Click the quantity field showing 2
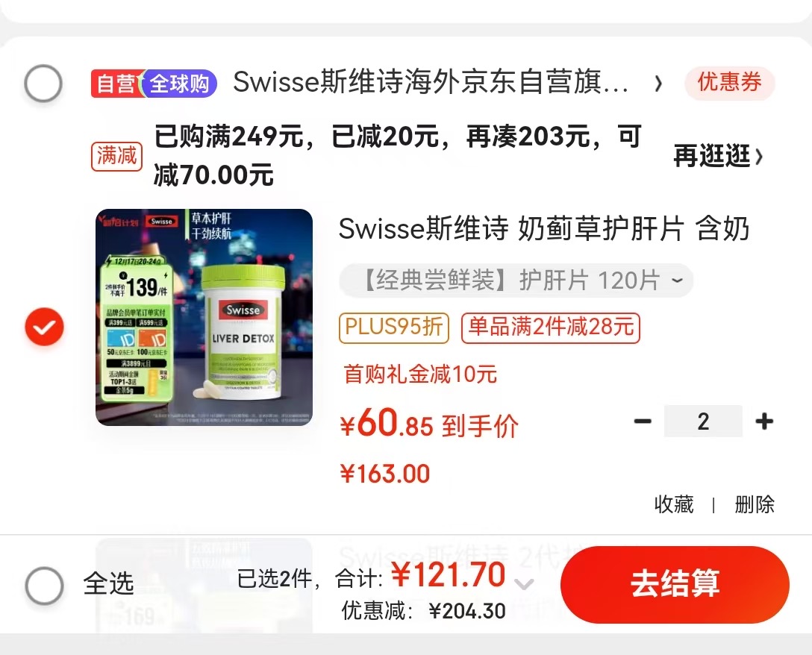Viewport: 812px width, 655px height. (x=703, y=421)
